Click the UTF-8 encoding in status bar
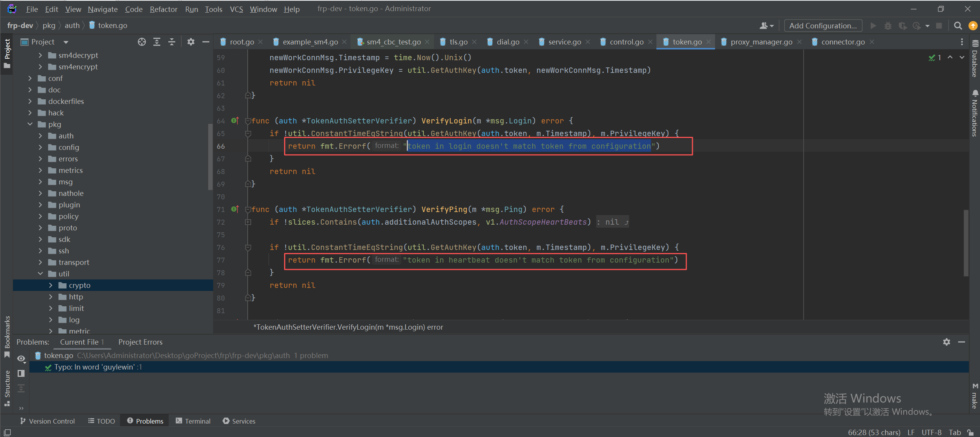Image resolution: width=980 pixels, height=437 pixels. click(931, 432)
